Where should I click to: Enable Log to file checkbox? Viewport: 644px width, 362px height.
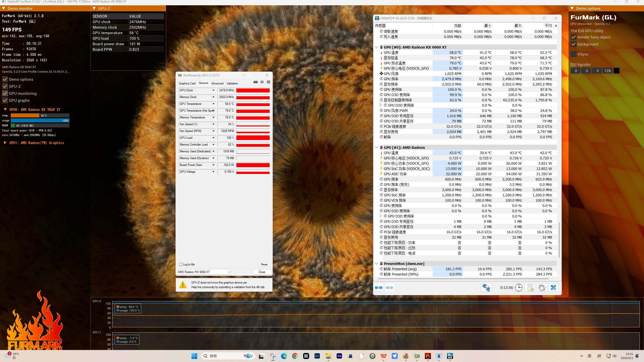click(x=181, y=264)
